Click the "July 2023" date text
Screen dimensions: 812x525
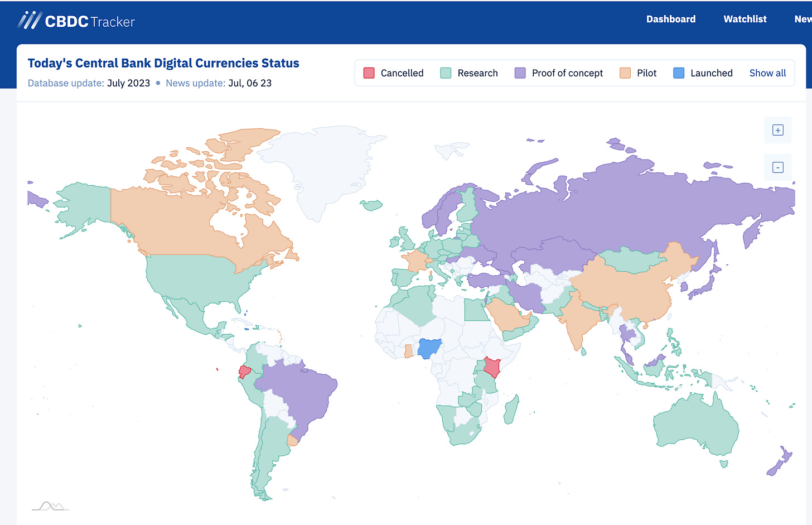[x=129, y=83]
